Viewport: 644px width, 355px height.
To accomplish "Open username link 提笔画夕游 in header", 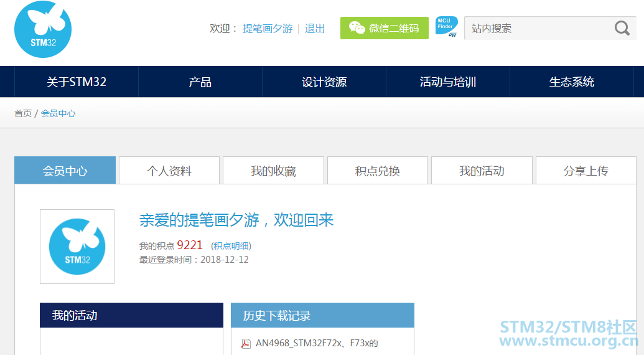I will tap(268, 29).
